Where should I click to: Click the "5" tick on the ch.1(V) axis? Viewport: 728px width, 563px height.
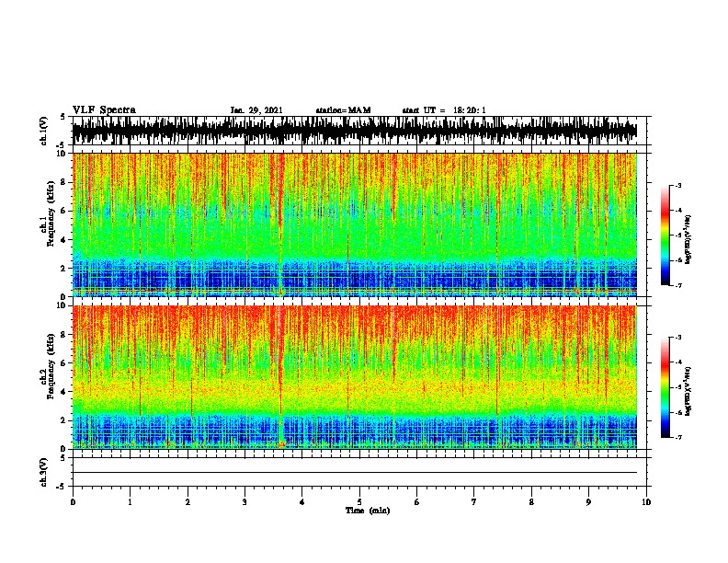pos(63,117)
